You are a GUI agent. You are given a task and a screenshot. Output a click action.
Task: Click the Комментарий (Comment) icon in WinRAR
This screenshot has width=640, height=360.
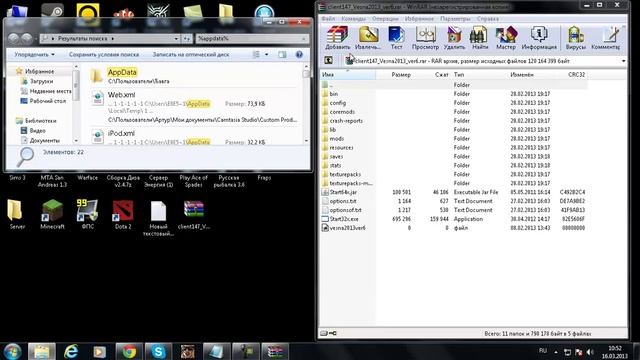[606, 38]
